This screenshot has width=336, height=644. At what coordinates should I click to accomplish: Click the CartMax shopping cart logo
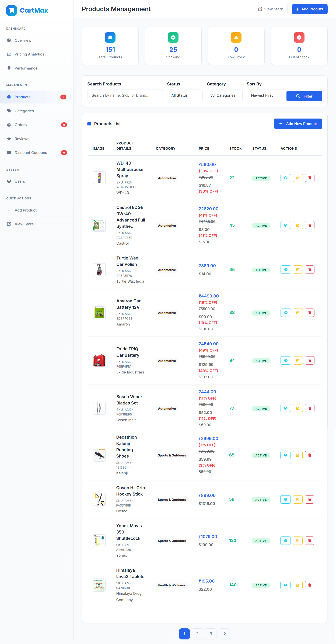click(x=12, y=11)
